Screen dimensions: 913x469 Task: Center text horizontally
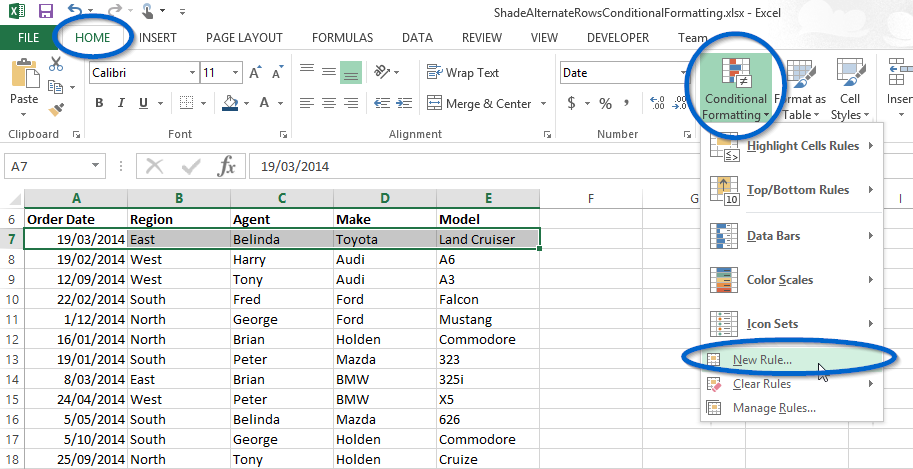coord(329,103)
